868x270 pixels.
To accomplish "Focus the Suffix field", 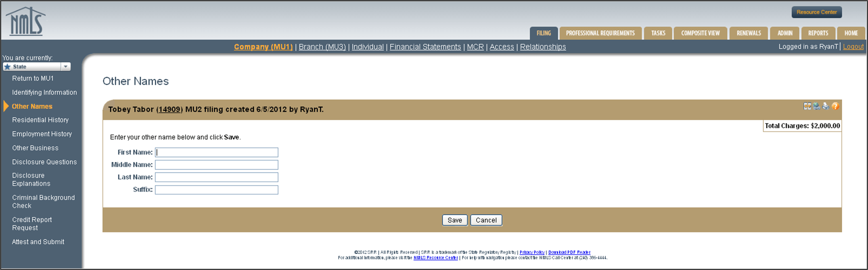I will [x=217, y=190].
